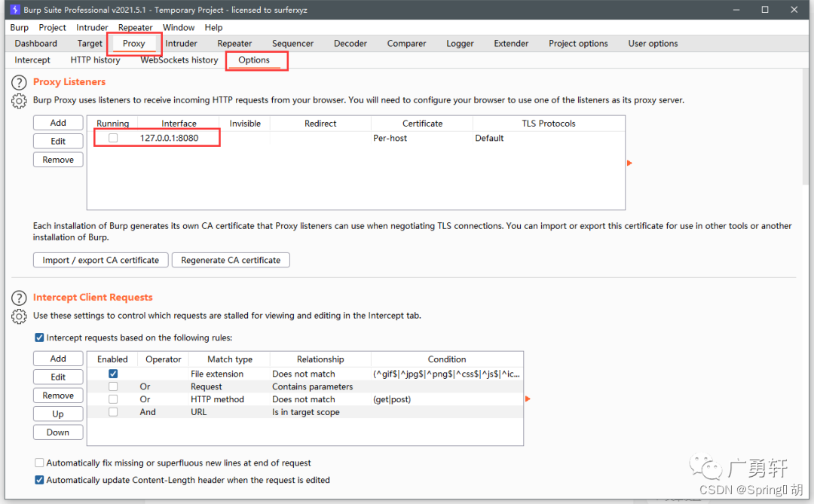This screenshot has height=504, width=814.
Task: Uncheck 'Automatically update Content-Length header'
Action: (x=39, y=480)
